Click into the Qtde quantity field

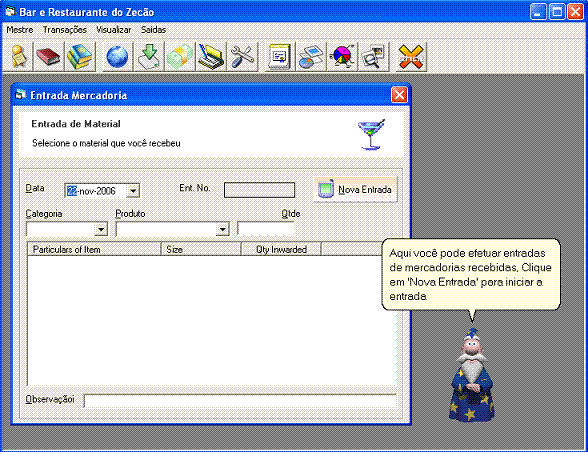266,229
